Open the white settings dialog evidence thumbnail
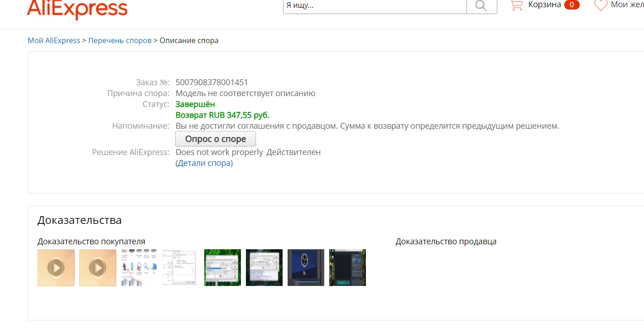Screen dimensions: 644x329 coord(181,267)
